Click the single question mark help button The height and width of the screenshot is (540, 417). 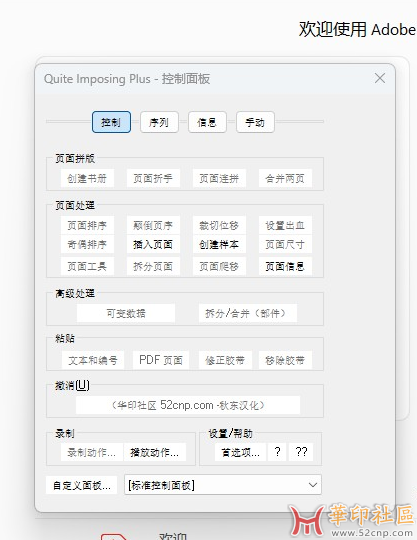[277, 452]
